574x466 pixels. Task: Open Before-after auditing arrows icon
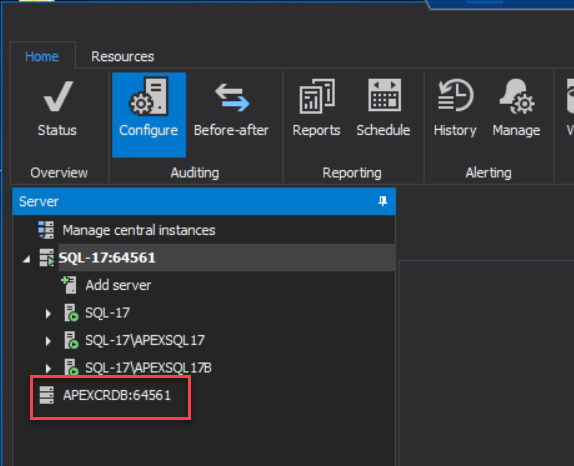tap(232, 97)
